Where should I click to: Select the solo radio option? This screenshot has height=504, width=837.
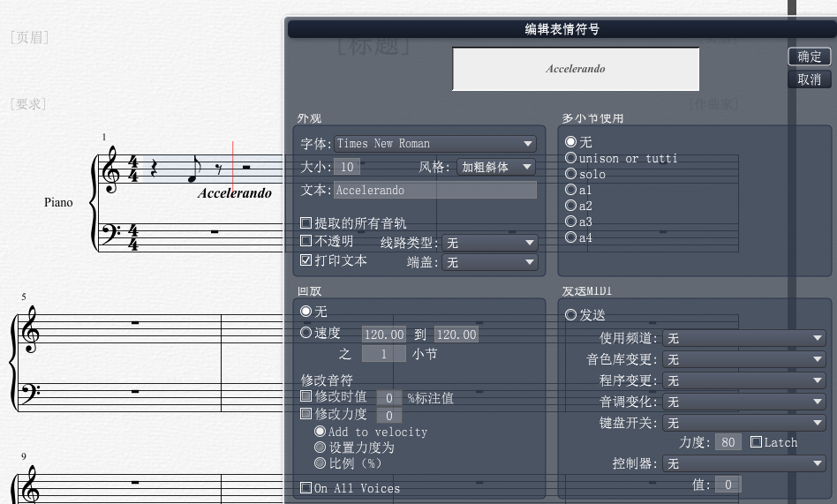[x=570, y=174]
